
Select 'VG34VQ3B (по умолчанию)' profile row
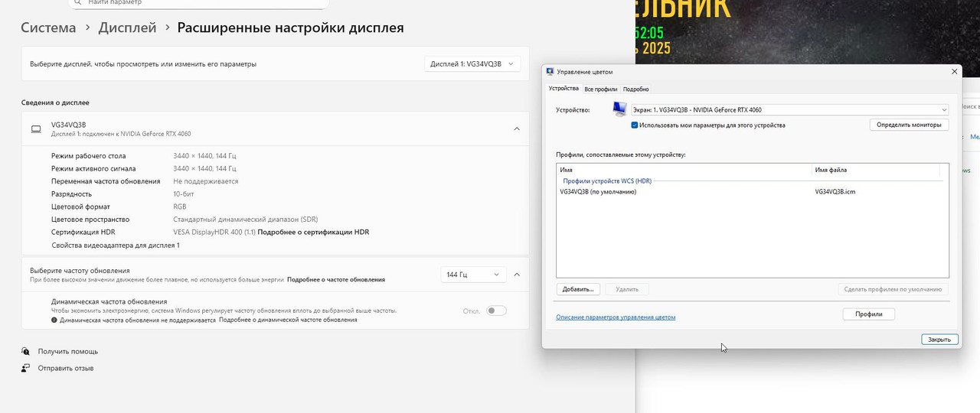click(598, 192)
